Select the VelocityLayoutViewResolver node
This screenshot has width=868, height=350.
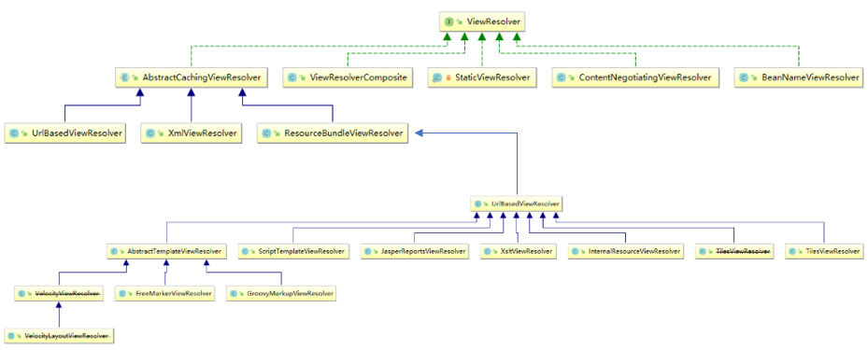[59, 336]
